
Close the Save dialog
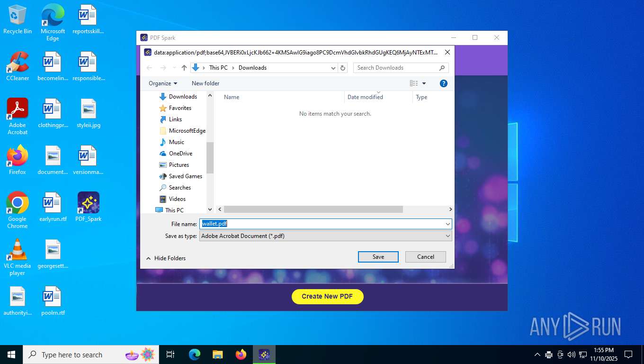pyautogui.click(x=447, y=53)
